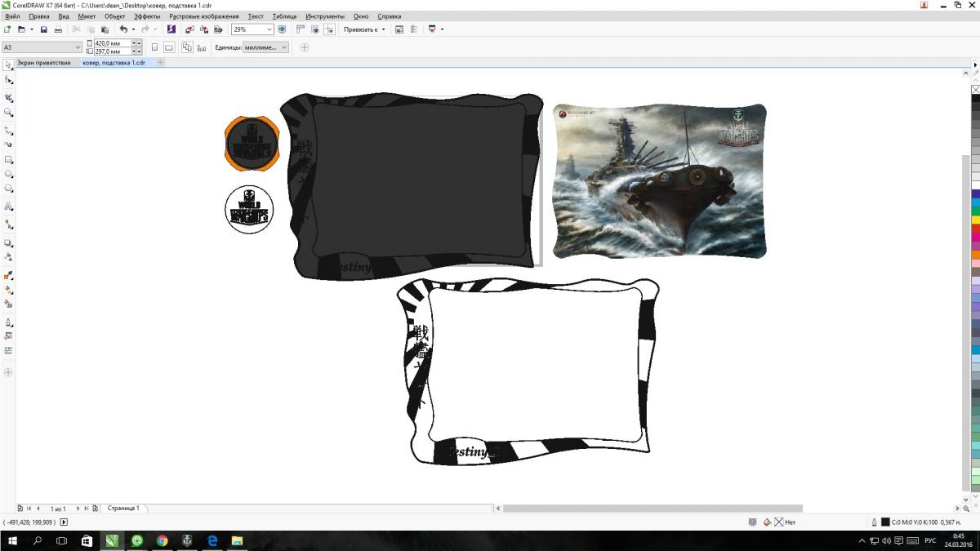The width and height of the screenshot is (980, 551).
Task: Print the document using printer icon
Action: point(57,29)
